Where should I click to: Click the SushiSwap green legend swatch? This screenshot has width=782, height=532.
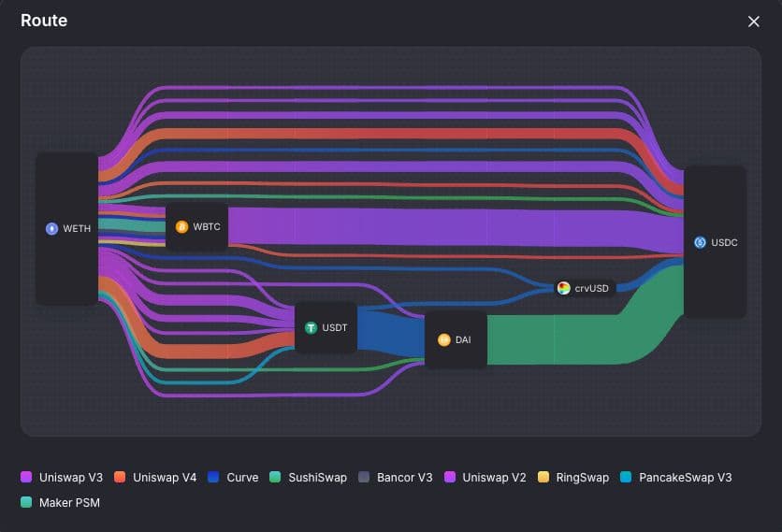[x=275, y=477]
